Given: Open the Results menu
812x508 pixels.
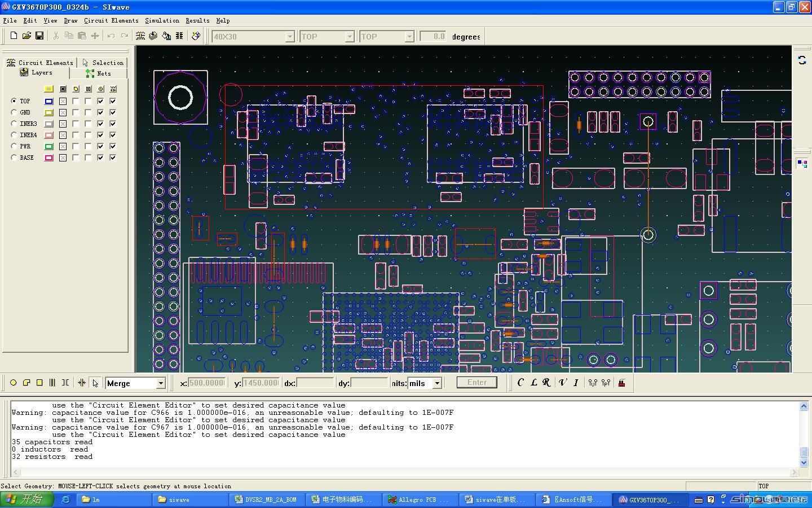Looking at the screenshot, I should [x=197, y=20].
